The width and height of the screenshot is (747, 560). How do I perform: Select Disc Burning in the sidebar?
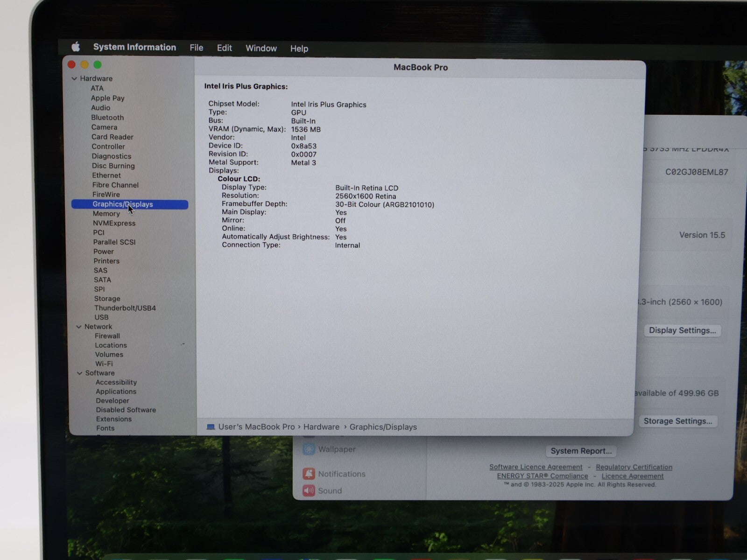pyautogui.click(x=113, y=166)
